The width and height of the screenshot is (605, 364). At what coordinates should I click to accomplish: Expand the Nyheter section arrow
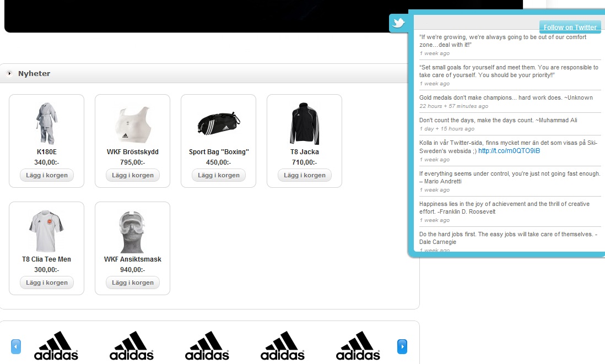(x=9, y=73)
